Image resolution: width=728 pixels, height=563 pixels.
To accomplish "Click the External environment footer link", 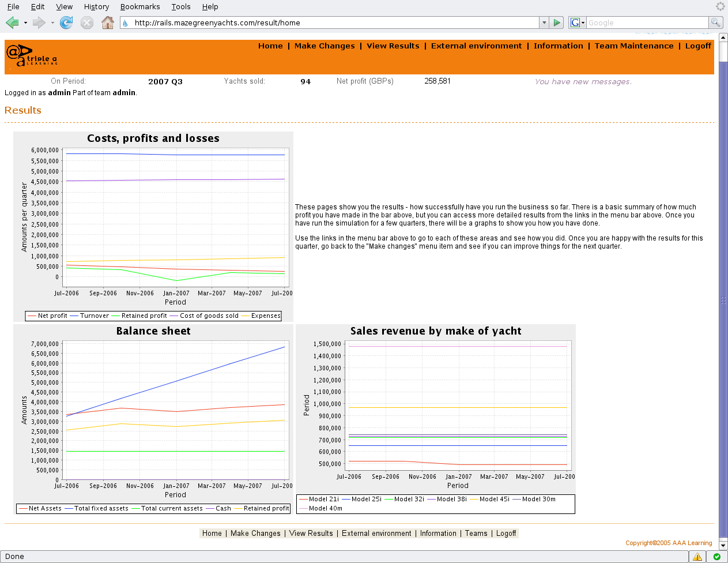I will 376,533.
